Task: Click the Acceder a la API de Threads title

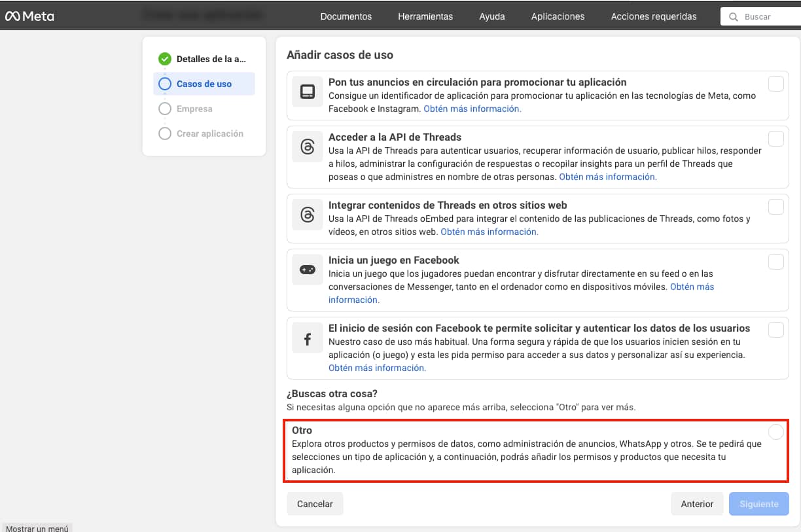Action: tap(395, 137)
